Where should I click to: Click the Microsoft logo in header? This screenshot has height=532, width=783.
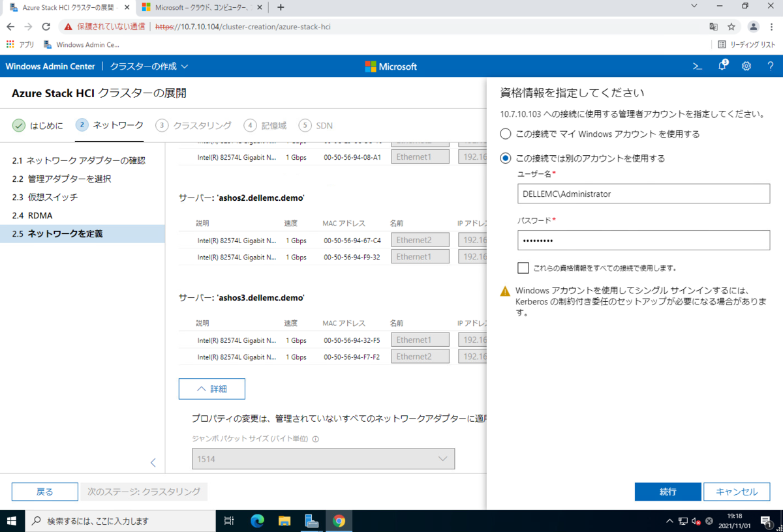(390, 66)
